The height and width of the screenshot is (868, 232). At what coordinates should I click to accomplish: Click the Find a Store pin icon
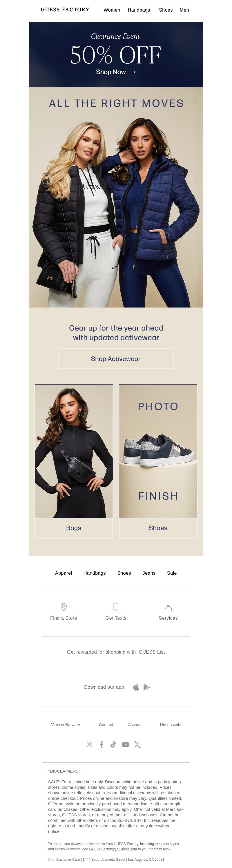click(63, 607)
